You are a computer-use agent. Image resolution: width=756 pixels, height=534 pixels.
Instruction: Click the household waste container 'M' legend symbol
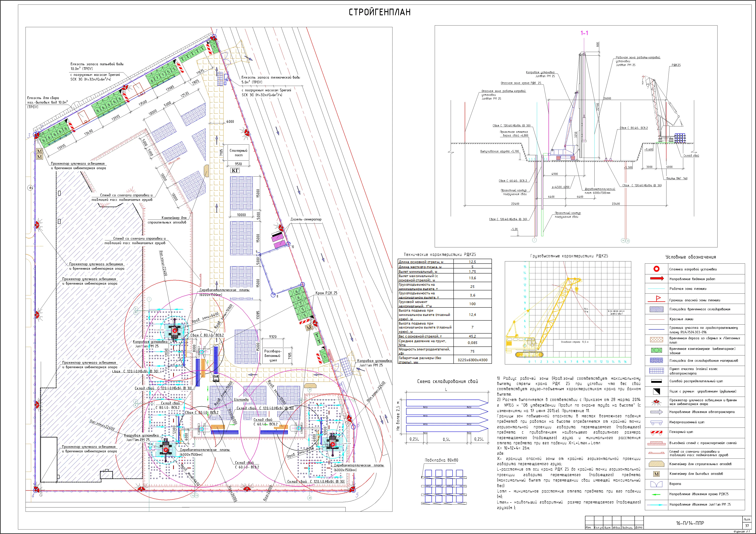click(x=656, y=474)
